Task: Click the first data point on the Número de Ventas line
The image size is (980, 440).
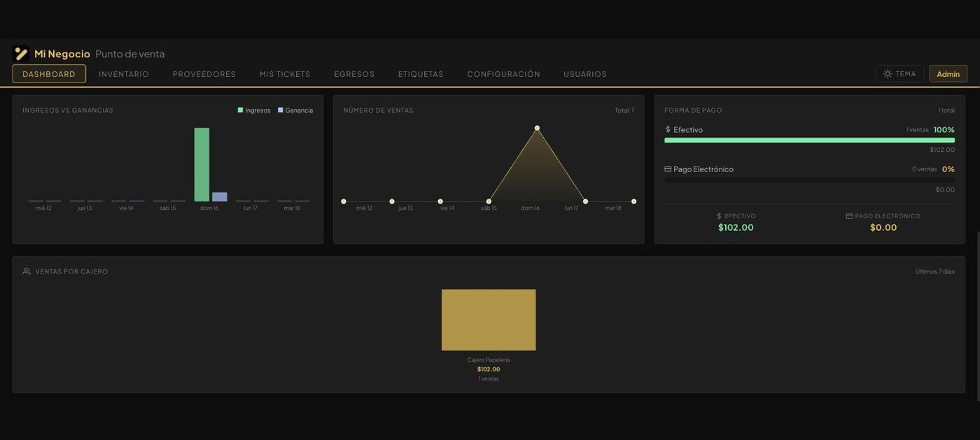Action: point(344,201)
